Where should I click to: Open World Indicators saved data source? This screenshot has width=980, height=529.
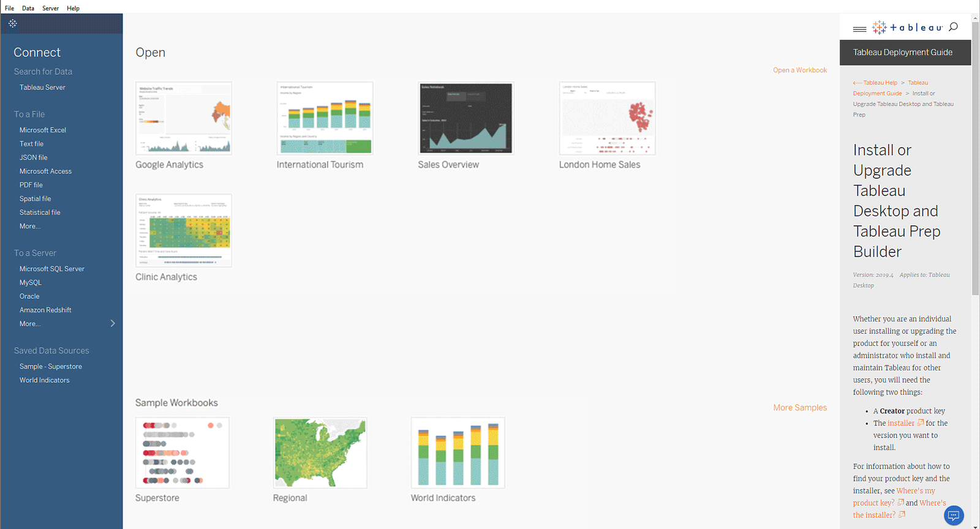point(44,380)
